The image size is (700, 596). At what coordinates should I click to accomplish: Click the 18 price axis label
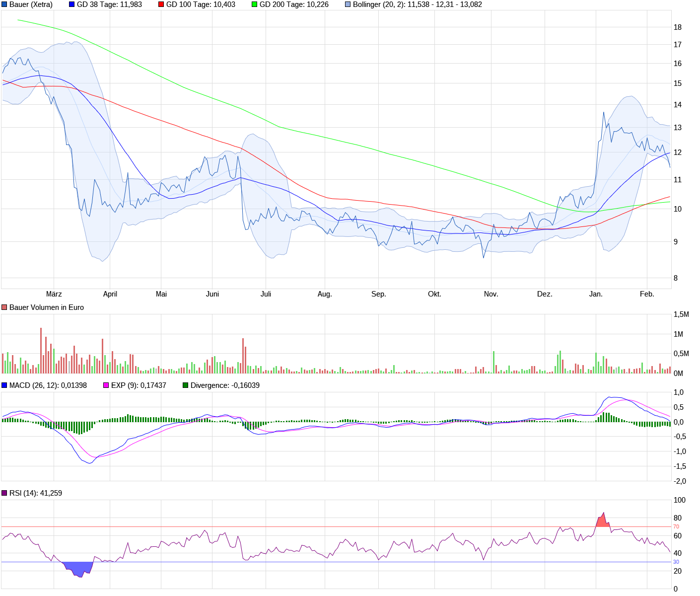(x=677, y=27)
